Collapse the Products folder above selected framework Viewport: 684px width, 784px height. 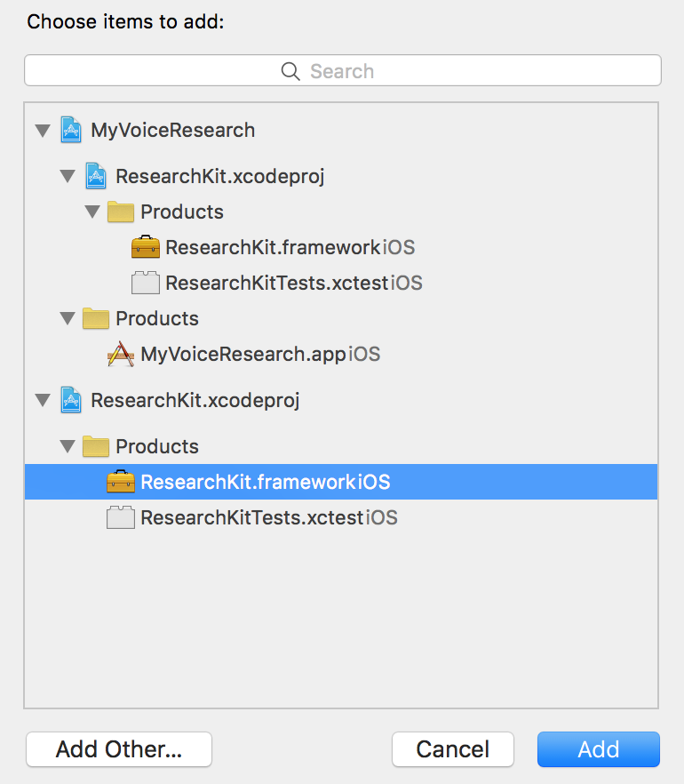click(68, 446)
